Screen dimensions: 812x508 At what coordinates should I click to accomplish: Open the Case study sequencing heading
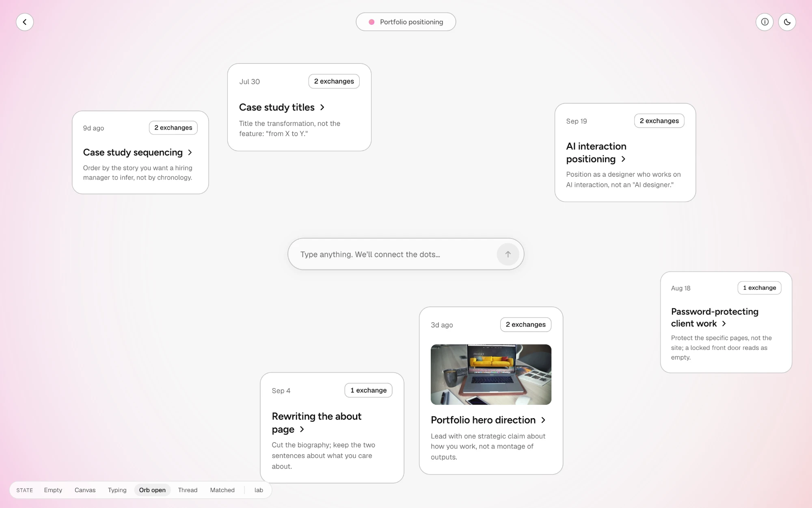(x=133, y=152)
